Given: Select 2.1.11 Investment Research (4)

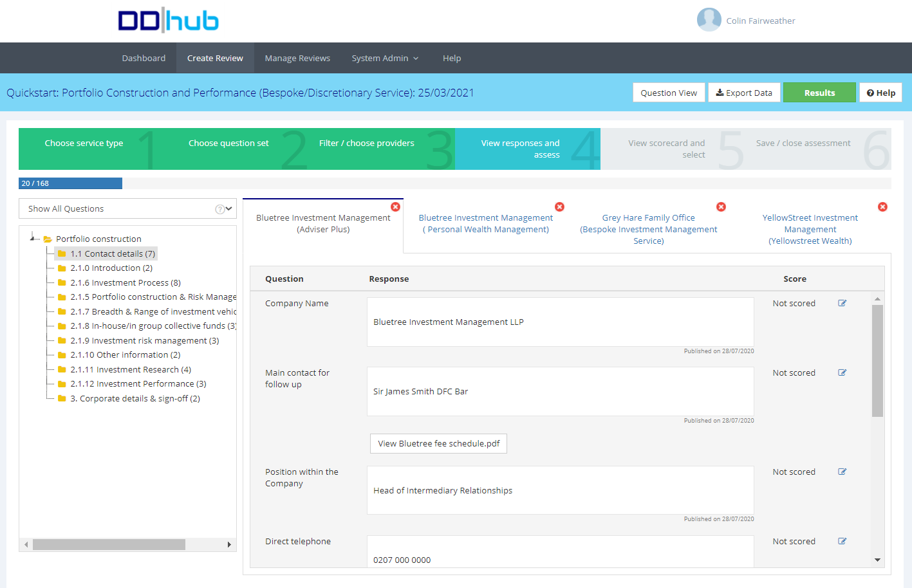Looking at the screenshot, I should [131, 369].
